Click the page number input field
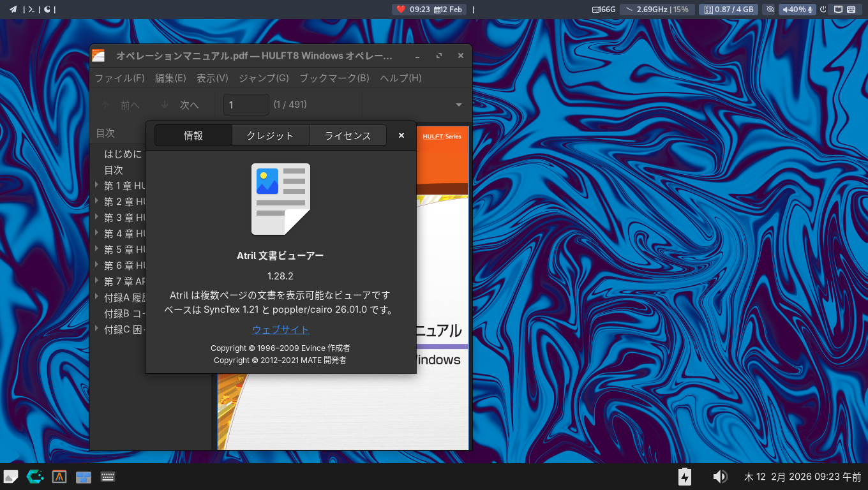868x490 pixels. point(246,105)
